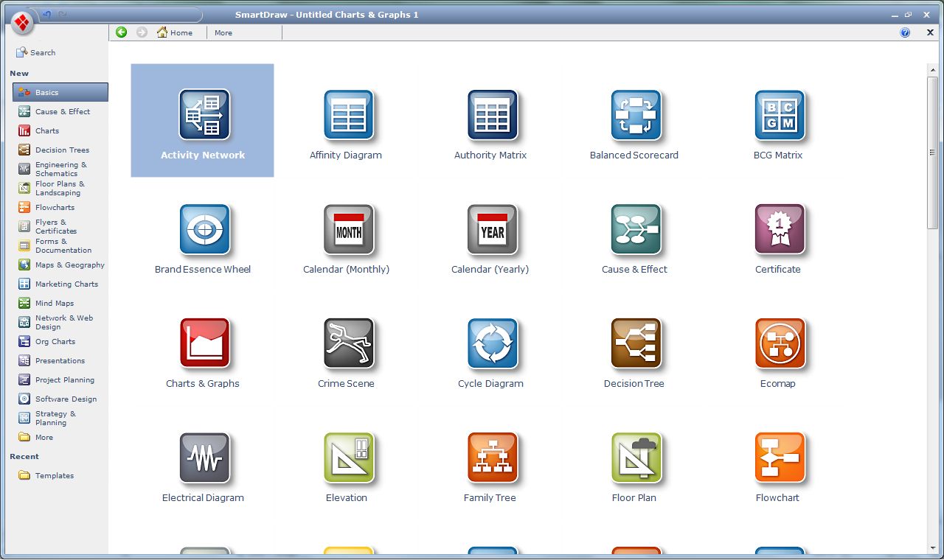Select the Affinity Diagram template icon
Screen dimensions: 944x560
[x=348, y=114]
